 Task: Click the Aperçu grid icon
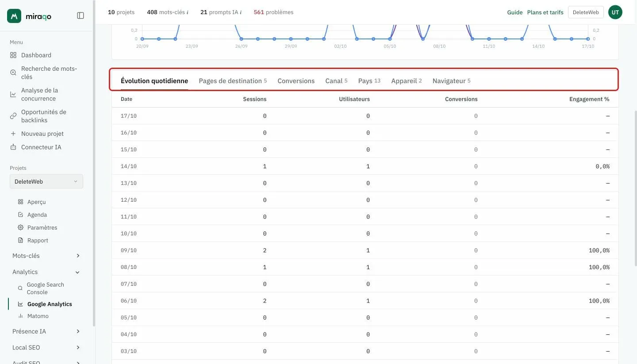click(x=20, y=202)
